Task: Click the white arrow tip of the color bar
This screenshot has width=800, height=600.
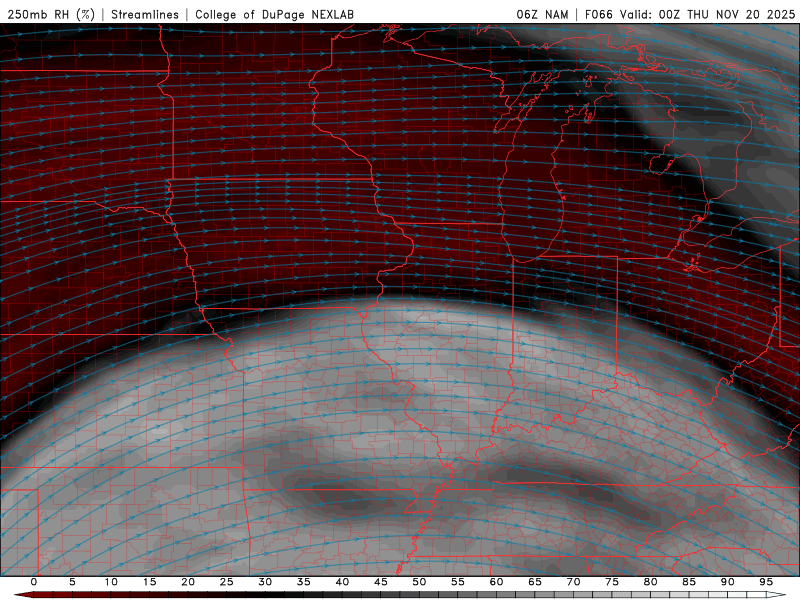Action: (x=777, y=595)
